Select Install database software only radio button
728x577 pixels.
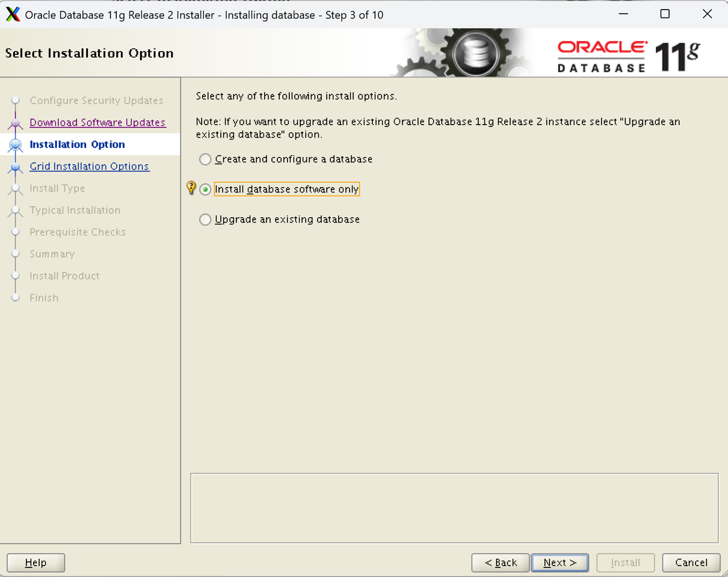(205, 190)
